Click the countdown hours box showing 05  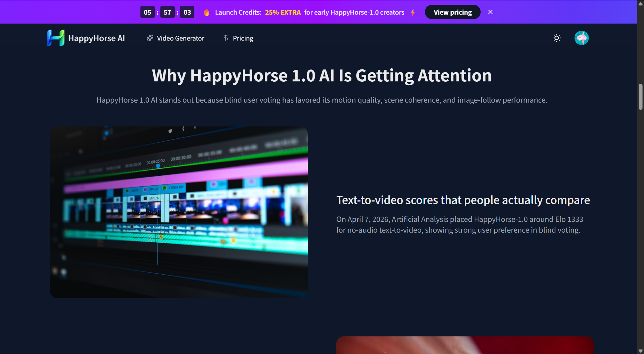coord(147,12)
